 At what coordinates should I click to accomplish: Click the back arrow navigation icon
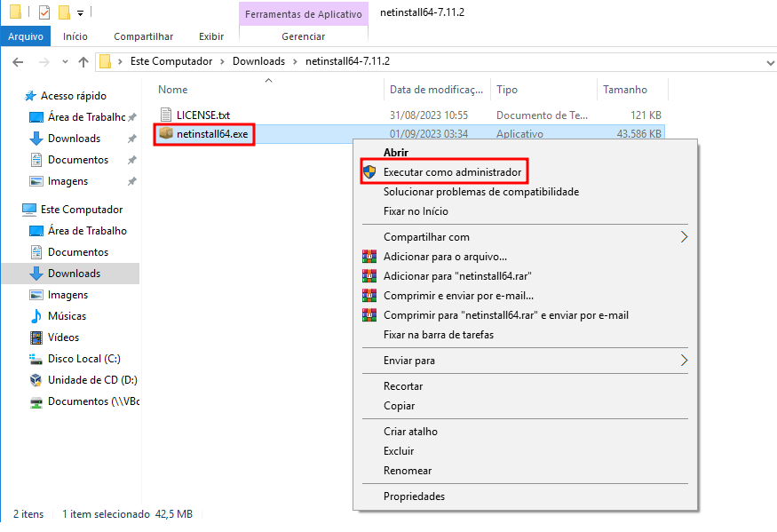click(18, 61)
